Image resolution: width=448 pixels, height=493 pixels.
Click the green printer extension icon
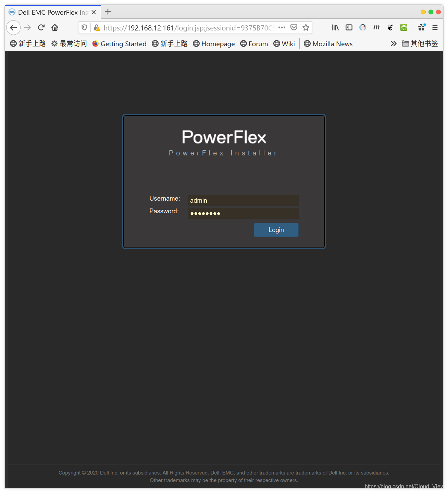(404, 27)
